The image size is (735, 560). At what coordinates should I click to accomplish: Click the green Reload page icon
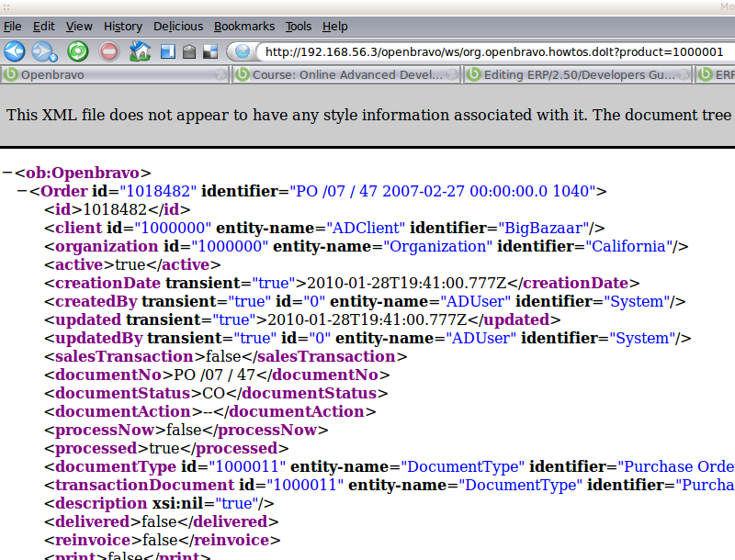[78, 52]
